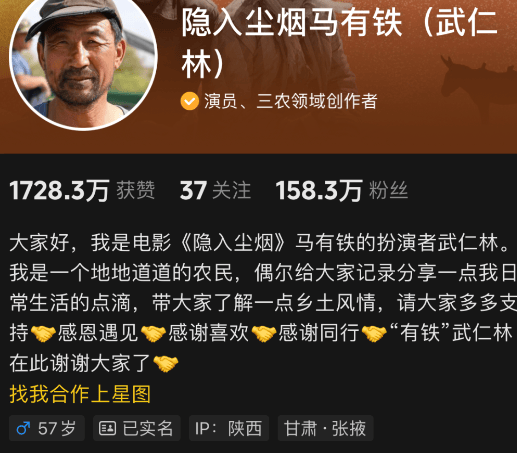517x453 pixels.
Task: Tap the 甘肃·张掖 hometown tag
Action: 325,428
